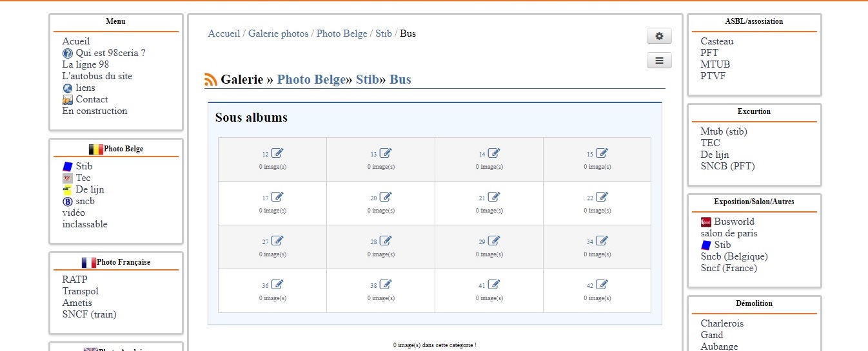
Task: Open RATP under Photo Française
Action: (75, 280)
